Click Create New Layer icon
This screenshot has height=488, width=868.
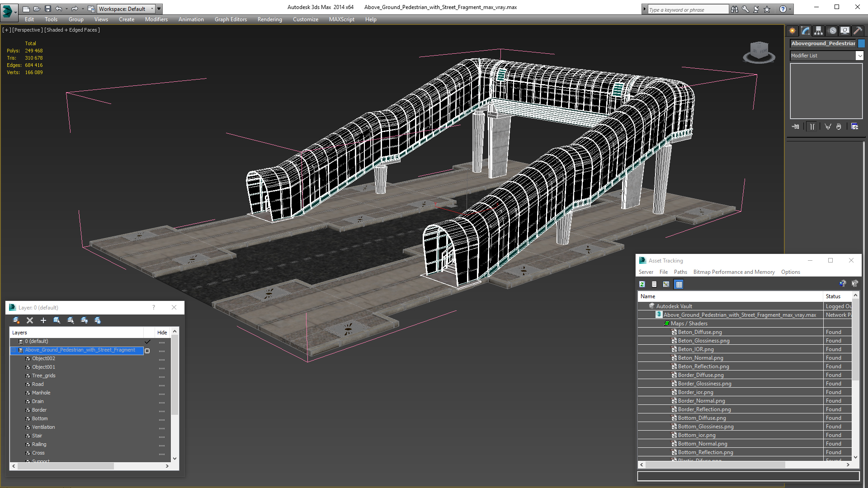pos(16,320)
